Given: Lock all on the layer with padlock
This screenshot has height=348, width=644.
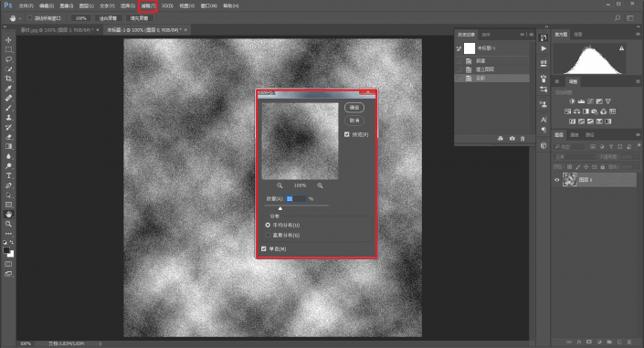Looking at the screenshot, I should [603, 167].
